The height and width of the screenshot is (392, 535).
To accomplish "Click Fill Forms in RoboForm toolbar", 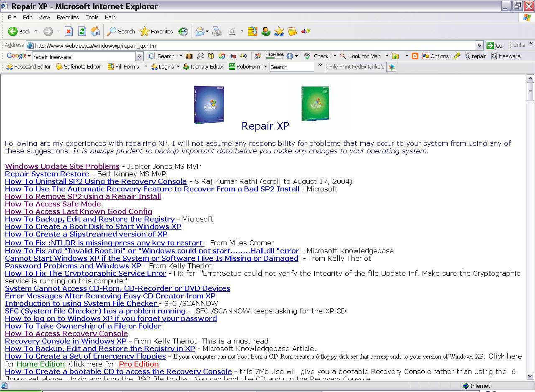I will click(123, 66).
